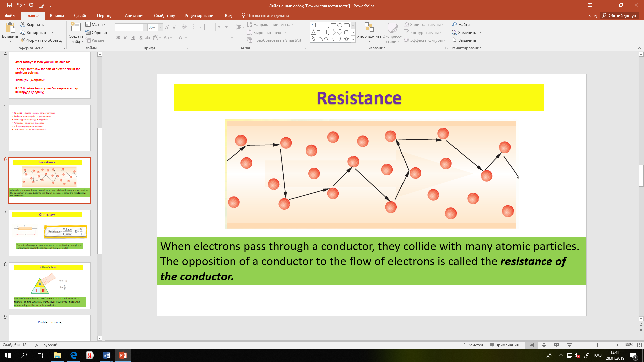This screenshot has height=362, width=644.
Task: Open the font size dropdown
Action: coord(161,27)
